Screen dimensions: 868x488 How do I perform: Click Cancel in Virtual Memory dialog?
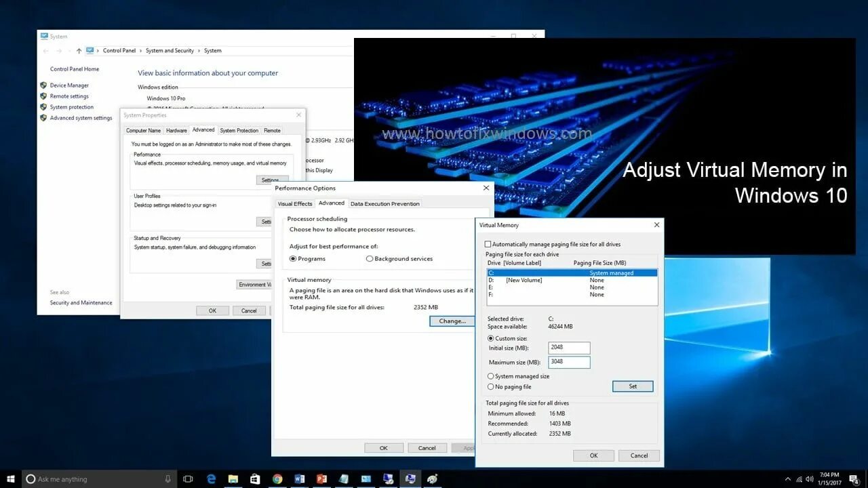[x=639, y=455]
